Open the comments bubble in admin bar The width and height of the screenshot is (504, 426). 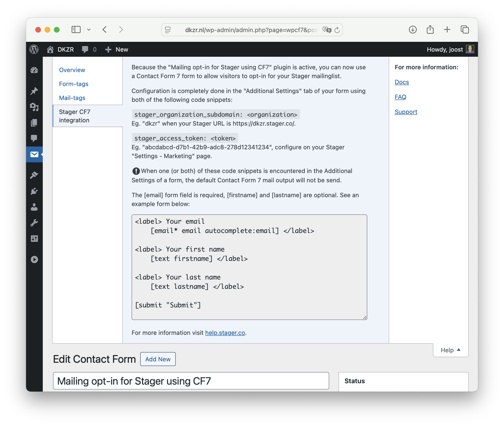pyautogui.click(x=89, y=49)
